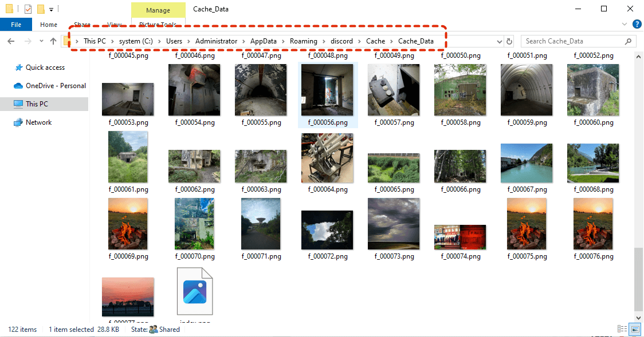Screen dimensions: 644x337
Task: Select thumbnail f_000070.png
Action: (194, 224)
